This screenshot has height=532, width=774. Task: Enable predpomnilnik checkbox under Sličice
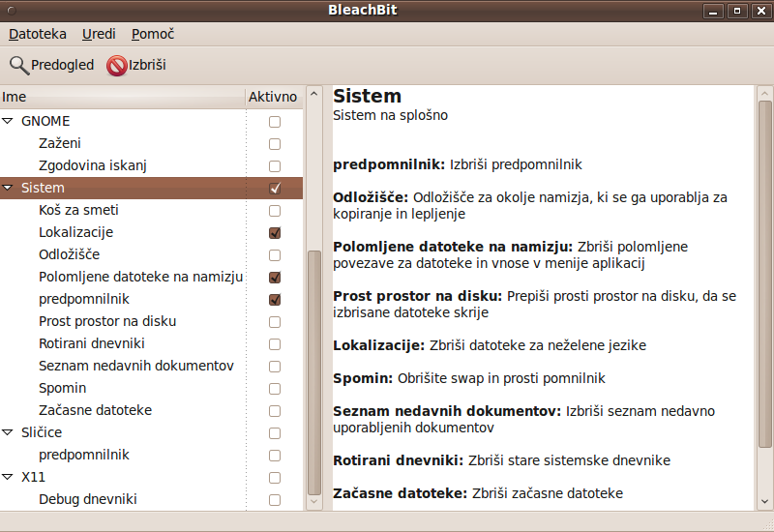tap(275, 456)
